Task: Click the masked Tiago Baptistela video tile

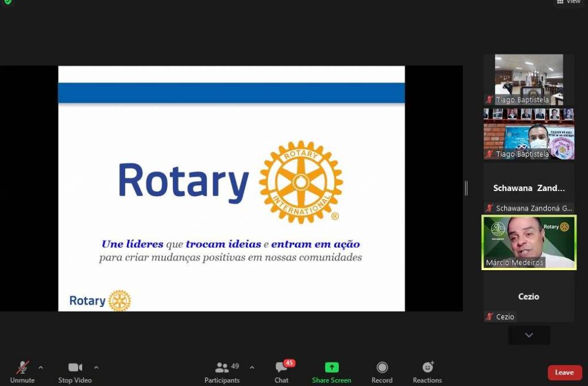Action: 529,134
